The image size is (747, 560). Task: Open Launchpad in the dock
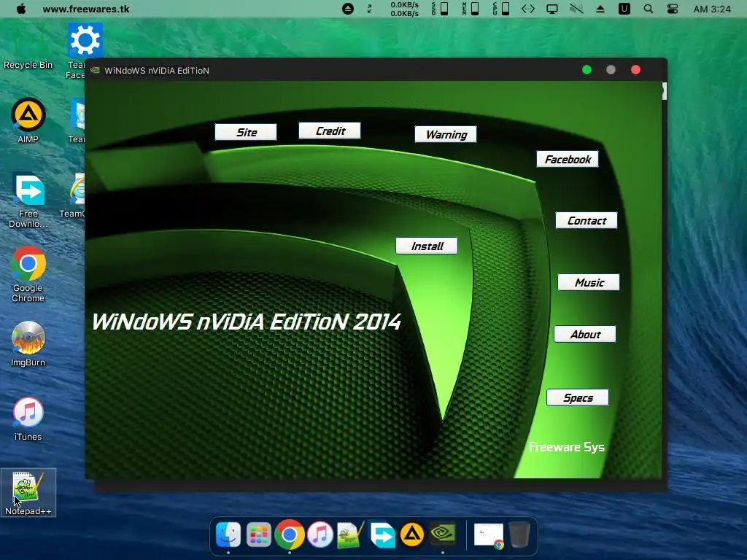[259, 534]
